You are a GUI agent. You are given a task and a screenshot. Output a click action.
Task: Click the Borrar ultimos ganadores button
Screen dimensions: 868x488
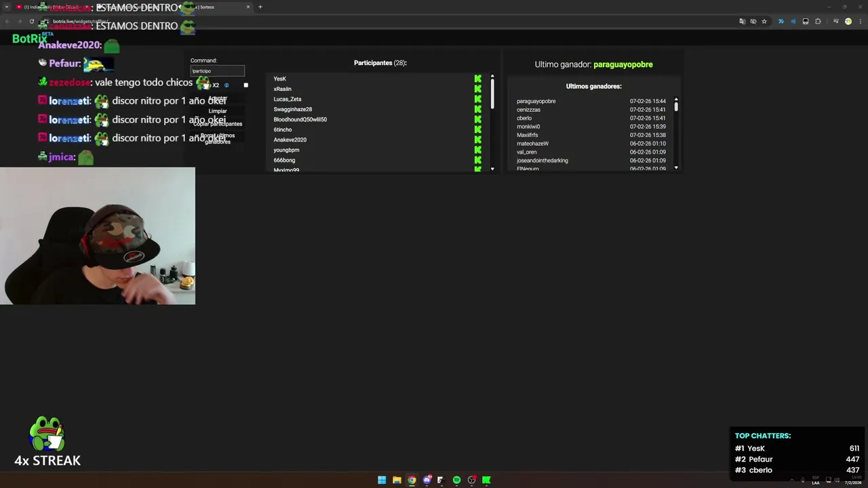218,138
